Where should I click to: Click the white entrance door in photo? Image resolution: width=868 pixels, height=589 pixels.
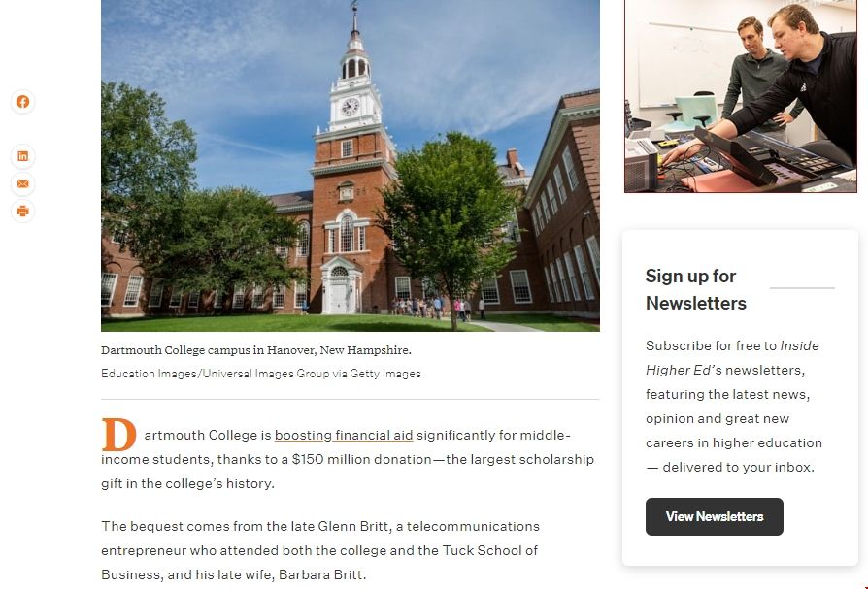tap(338, 297)
